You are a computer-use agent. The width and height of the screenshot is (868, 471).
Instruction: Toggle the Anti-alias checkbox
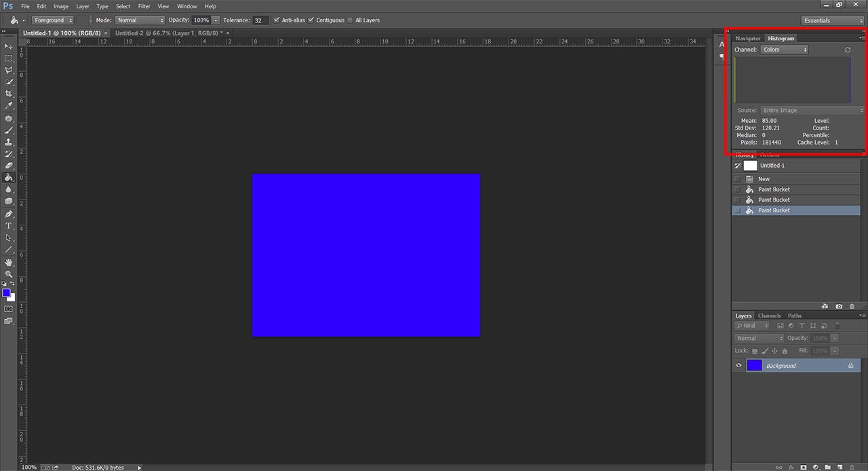pos(277,20)
